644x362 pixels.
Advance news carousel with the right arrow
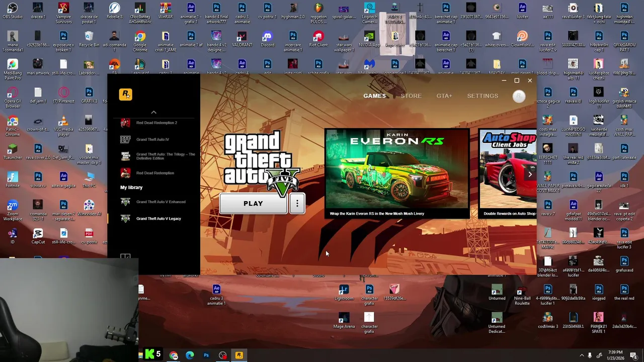(530, 174)
